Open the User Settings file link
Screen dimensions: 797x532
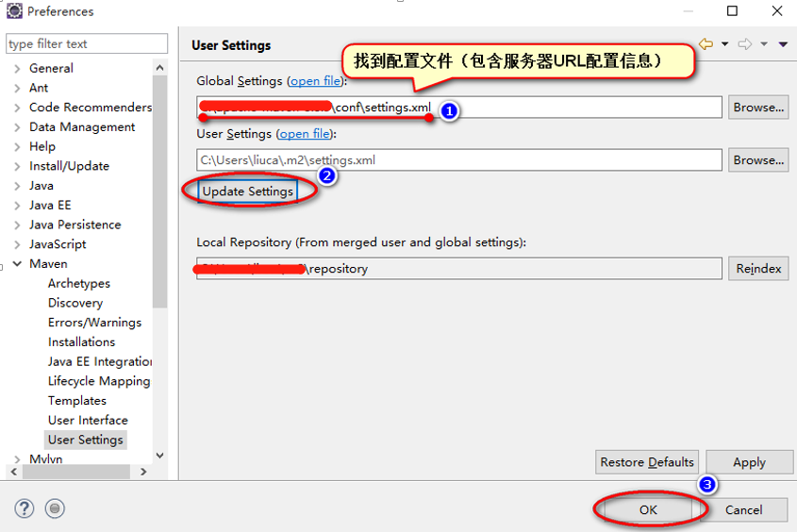(306, 134)
